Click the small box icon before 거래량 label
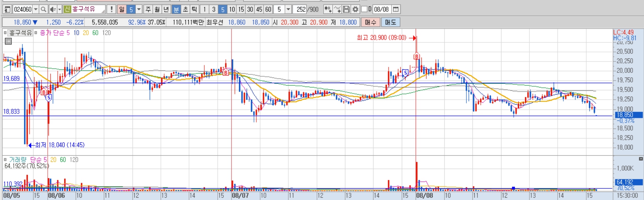Image resolution: width=644 pixels, height=200 pixels. pyautogui.click(x=5, y=160)
